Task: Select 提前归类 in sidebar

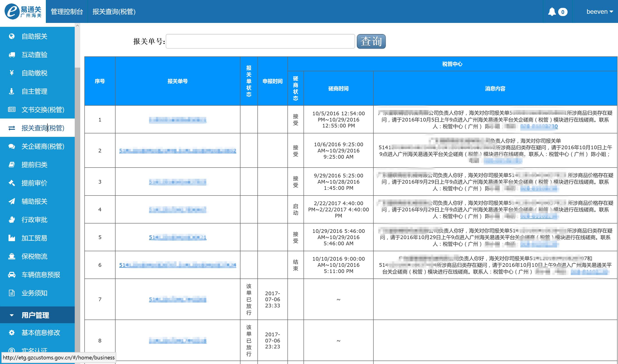Action: coord(37,165)
